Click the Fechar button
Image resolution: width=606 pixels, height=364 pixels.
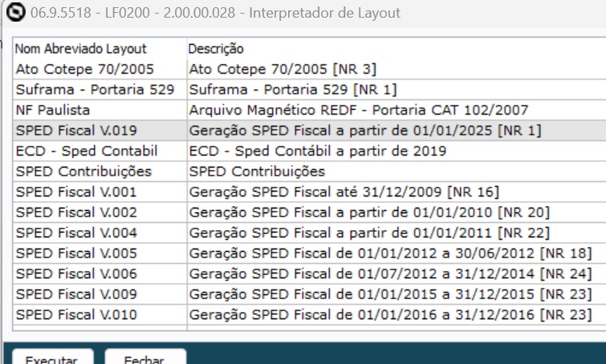[x=145, y=357]
